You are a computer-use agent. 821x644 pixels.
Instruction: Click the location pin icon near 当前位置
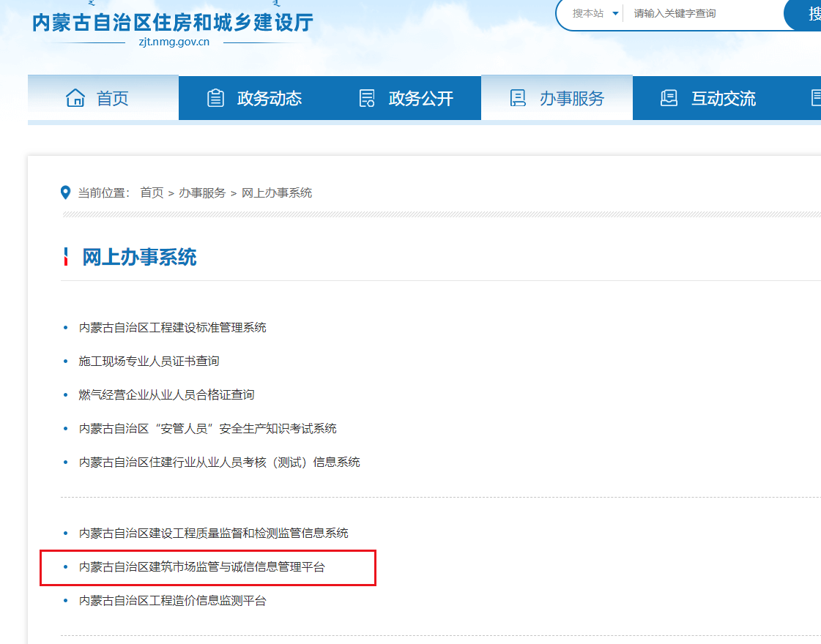click(65, 192)
